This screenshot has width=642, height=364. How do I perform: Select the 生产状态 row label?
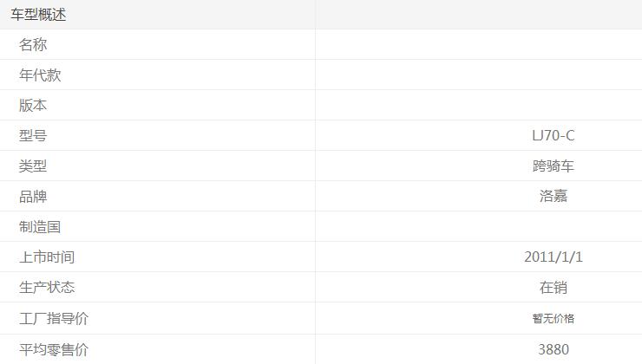coord(47,288)
